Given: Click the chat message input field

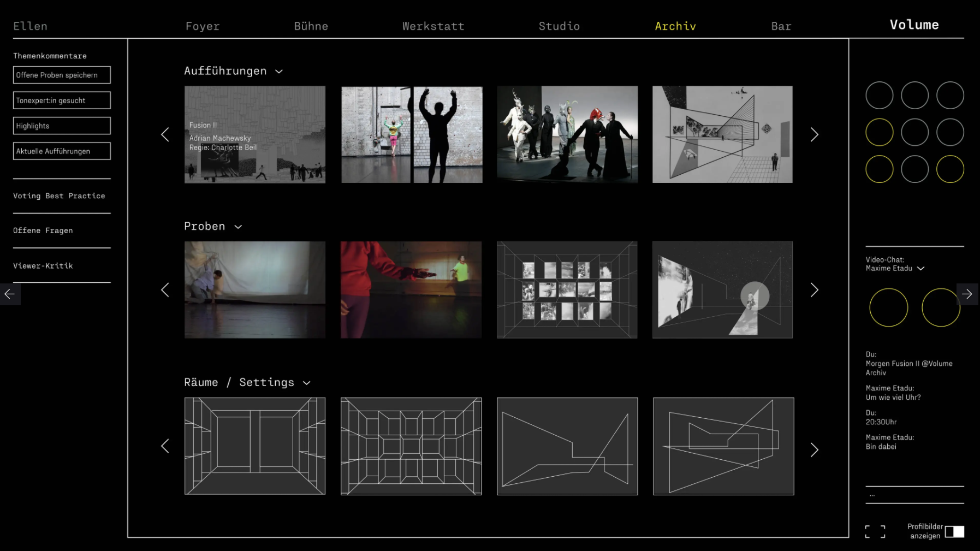Looking at the screenshot, I should pyautogui.click(x=914, y=495).
